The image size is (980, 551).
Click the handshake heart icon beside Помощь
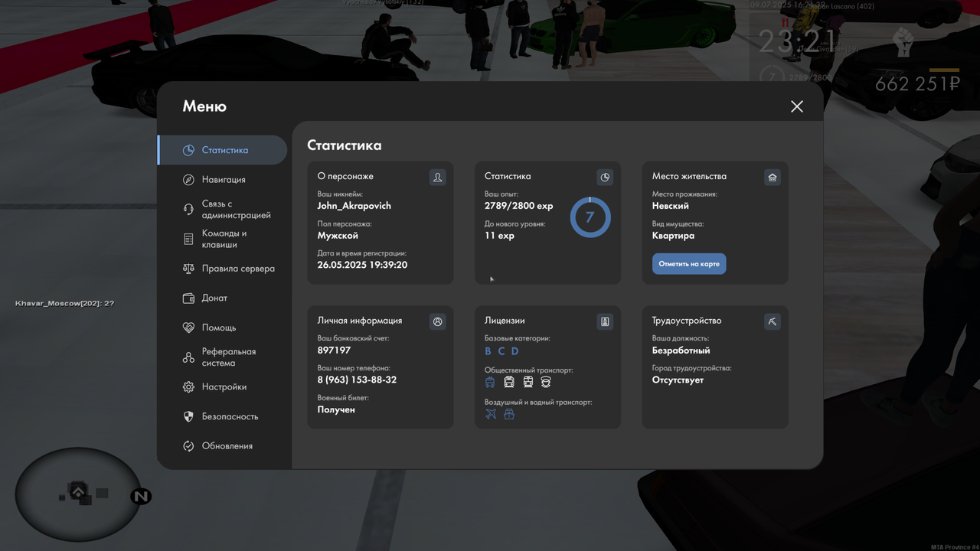188,328
